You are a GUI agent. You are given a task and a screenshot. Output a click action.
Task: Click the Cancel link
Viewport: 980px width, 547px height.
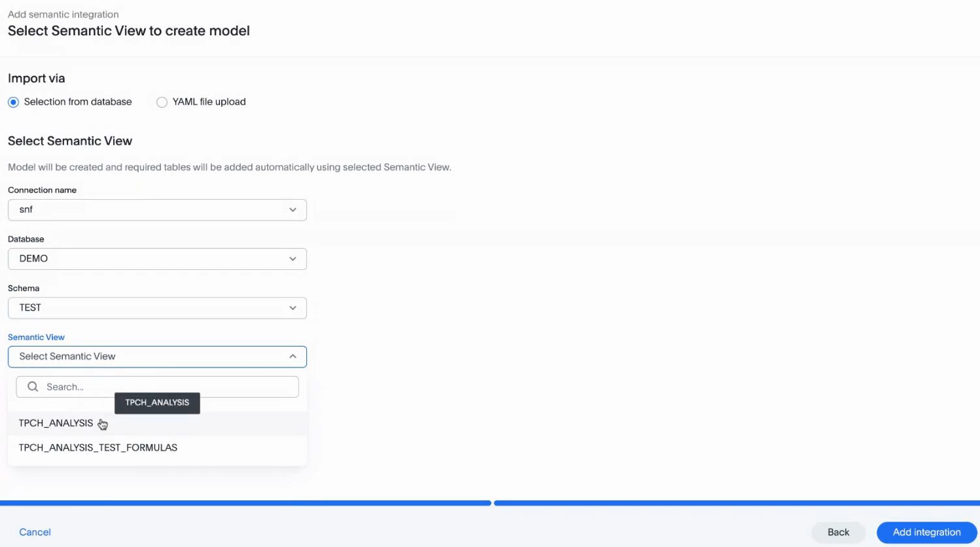(35, 532)
